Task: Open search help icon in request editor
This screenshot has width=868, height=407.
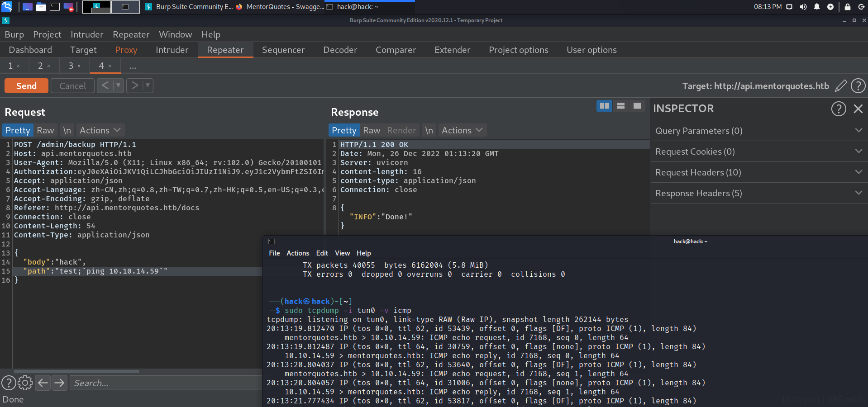Action: [9, 383]
